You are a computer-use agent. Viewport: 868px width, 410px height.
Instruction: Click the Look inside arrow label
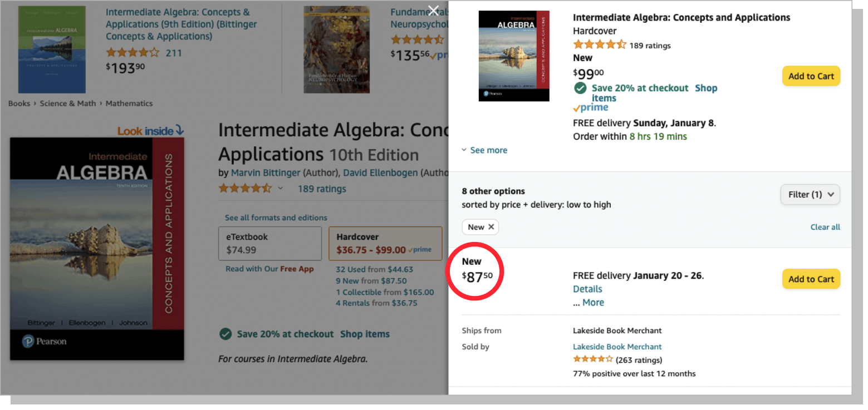pos(150,131)
